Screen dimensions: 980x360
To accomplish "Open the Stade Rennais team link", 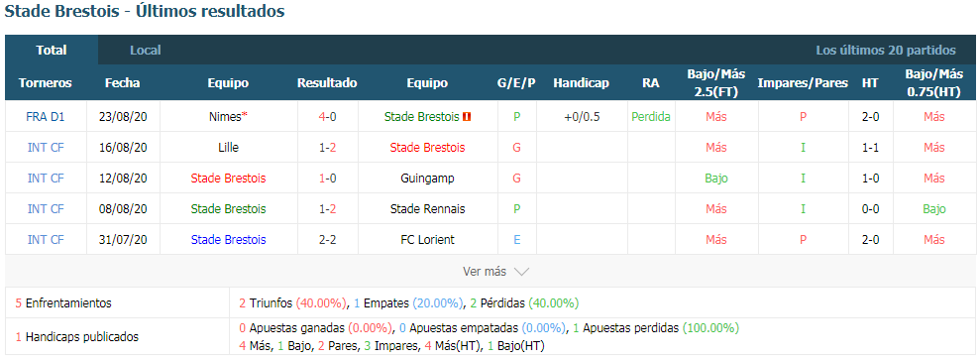I will [x=427, y=208].
